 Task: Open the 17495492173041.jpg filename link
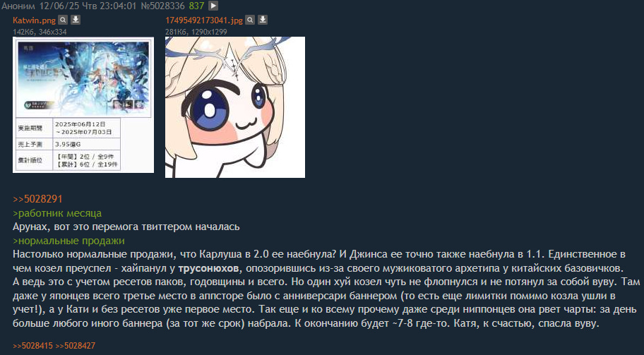(204, 20)
